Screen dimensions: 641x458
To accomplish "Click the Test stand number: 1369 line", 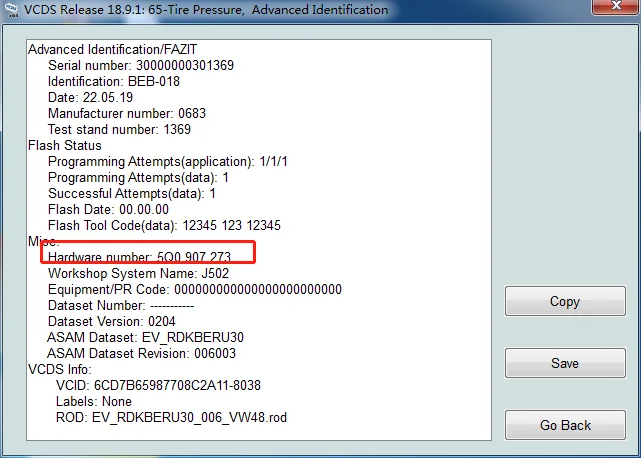I will 119,129.
